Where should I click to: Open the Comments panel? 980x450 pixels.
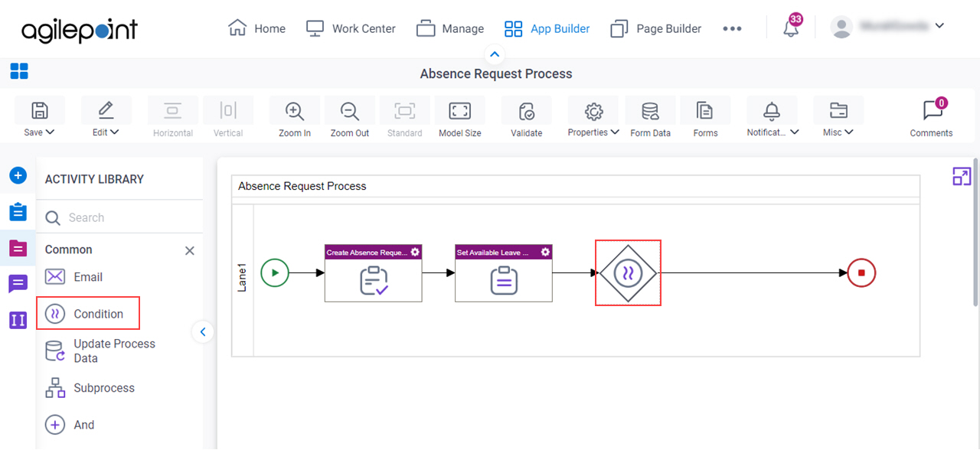tap(932, 118)
